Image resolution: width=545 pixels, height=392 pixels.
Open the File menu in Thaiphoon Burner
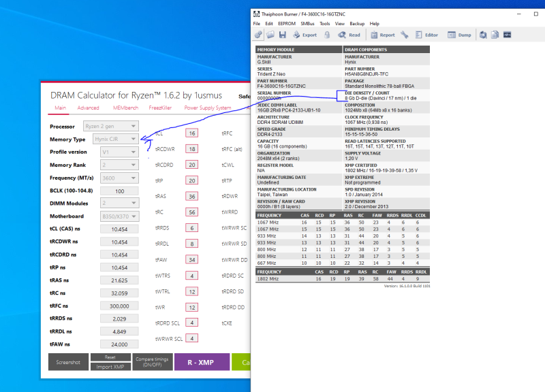pos(257,24)
